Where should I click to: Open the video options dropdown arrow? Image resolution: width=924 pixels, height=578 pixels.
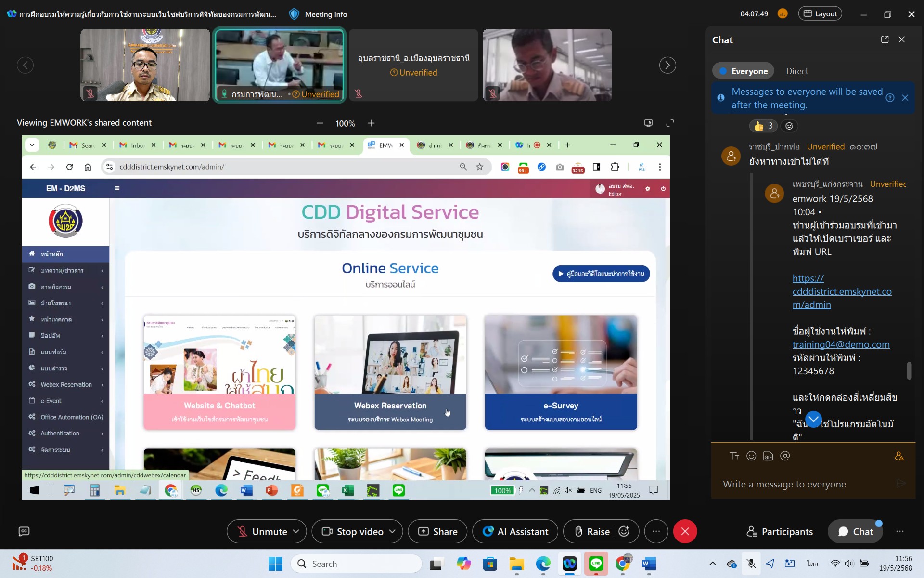coord(392,531)
